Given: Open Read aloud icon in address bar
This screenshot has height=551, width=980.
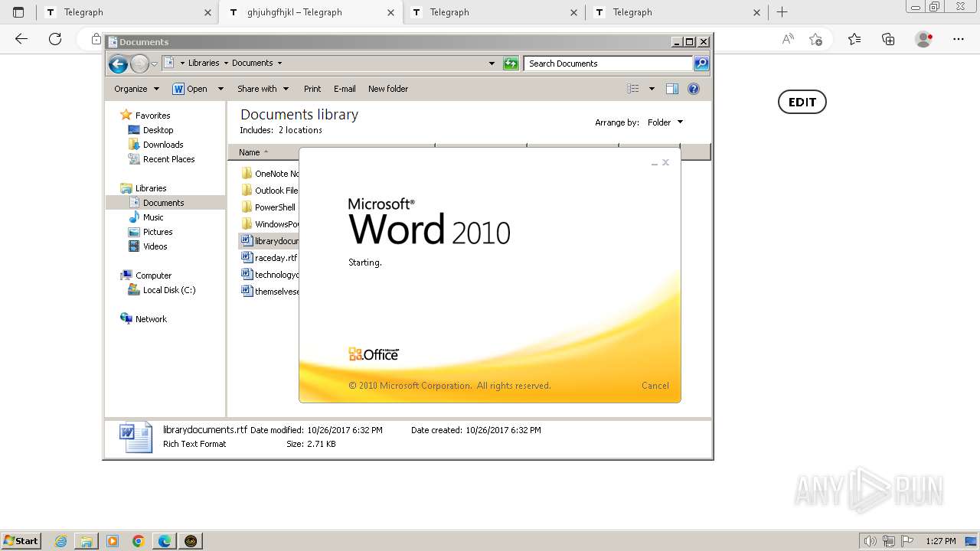Looking at the screenshot, I should click(x=788, y=39).
